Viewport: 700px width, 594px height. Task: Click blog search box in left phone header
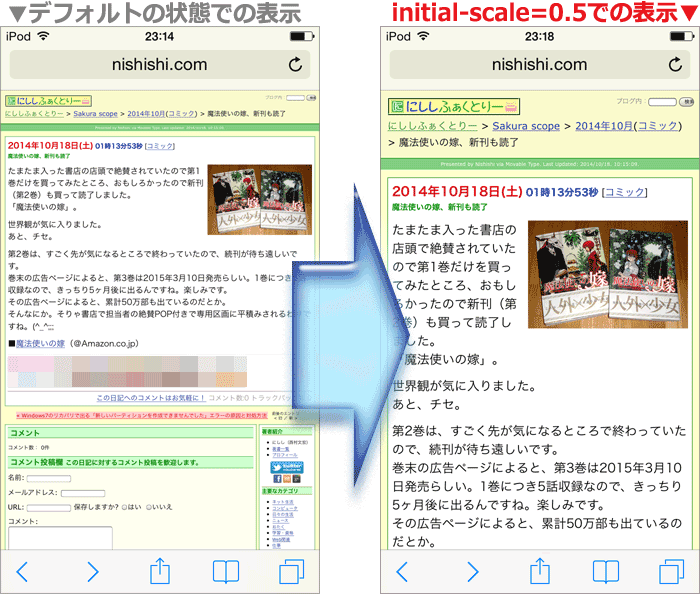pyautogui.click(x=295, y=98)
